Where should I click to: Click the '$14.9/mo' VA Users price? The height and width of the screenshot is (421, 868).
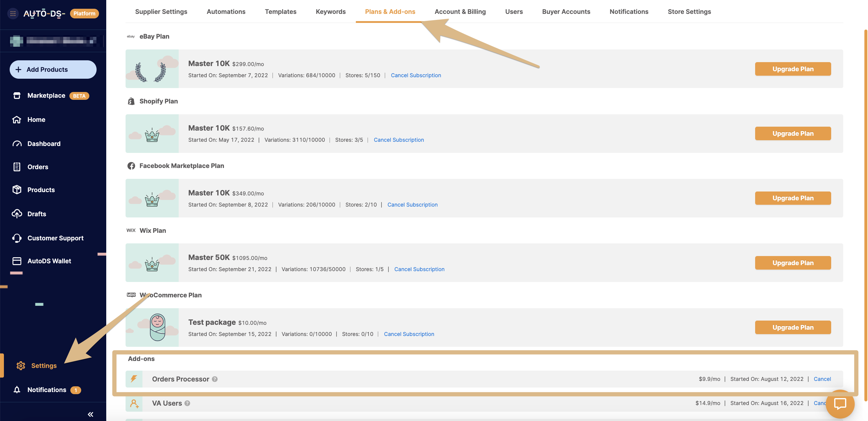(x=708, y=403)
